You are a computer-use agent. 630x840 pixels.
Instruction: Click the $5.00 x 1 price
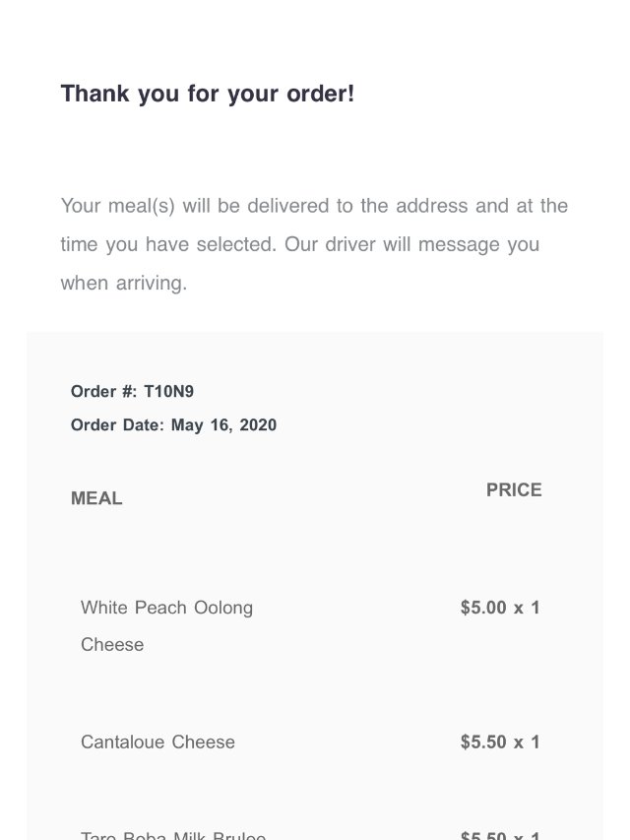(500, 608)
